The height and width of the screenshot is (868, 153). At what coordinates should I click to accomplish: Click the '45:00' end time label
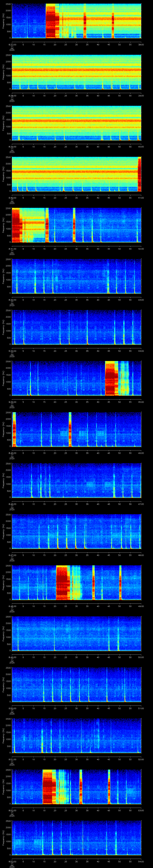(141, 402)
